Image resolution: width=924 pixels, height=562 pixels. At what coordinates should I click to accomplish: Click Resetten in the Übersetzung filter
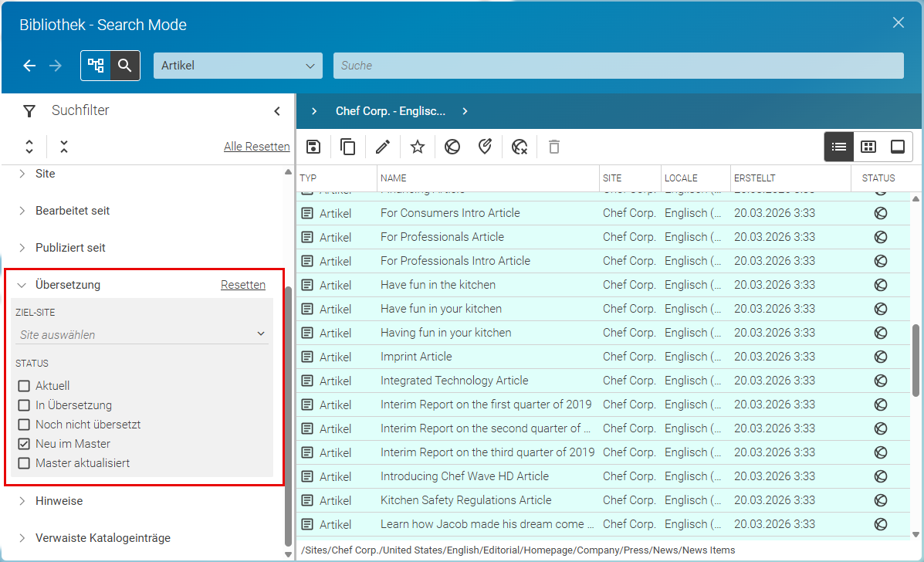click(243, 285)
